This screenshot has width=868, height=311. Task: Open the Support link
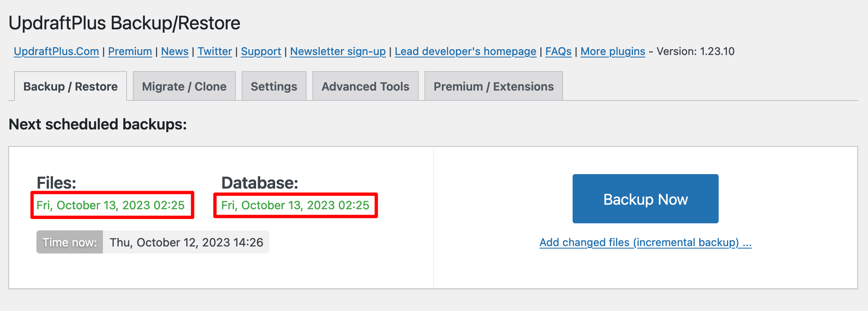click(261, 51)
